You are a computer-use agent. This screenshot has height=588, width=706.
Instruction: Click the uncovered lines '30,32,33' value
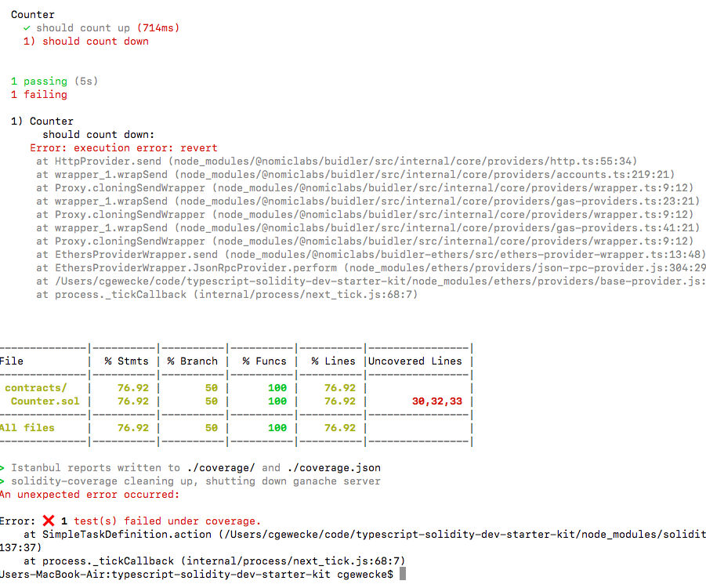pyautogui.click(x=437, y=401)
